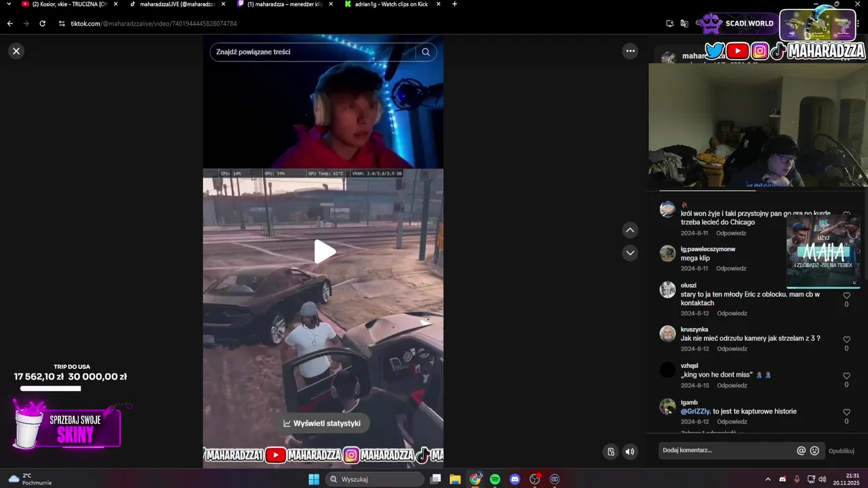Open weather widget showing 2°C Pochmurnie

point(29,479)
